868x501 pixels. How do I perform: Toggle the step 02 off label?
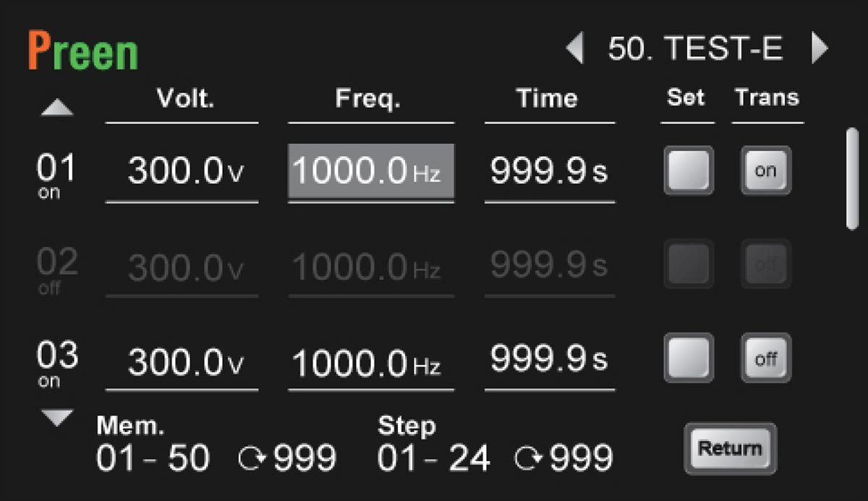pyautogui.click(x=49, y=288)
